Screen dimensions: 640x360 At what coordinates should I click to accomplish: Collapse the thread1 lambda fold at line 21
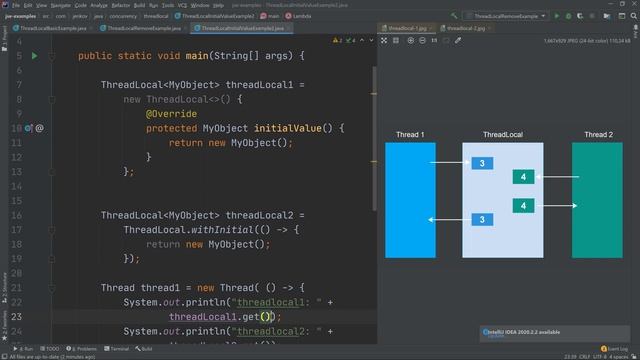click(52, 288)
